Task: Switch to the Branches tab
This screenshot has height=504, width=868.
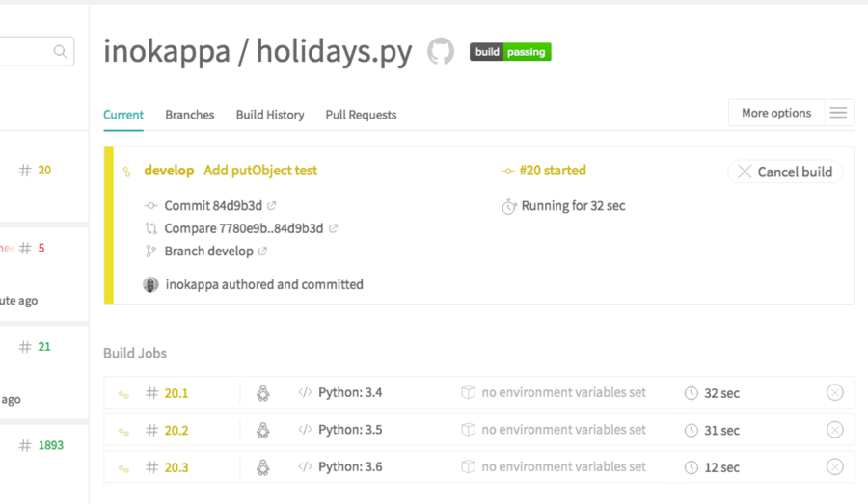Action: (189, 115)
